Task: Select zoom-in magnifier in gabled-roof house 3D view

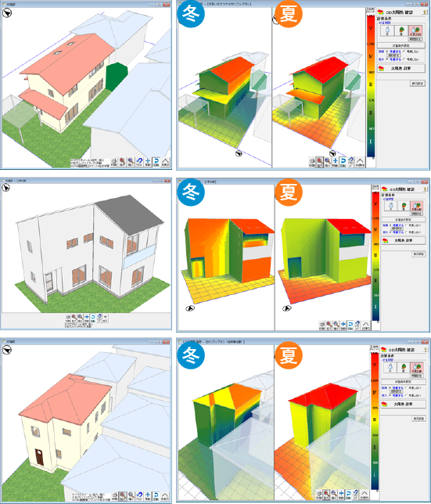Action: click(x=122, y=162)
